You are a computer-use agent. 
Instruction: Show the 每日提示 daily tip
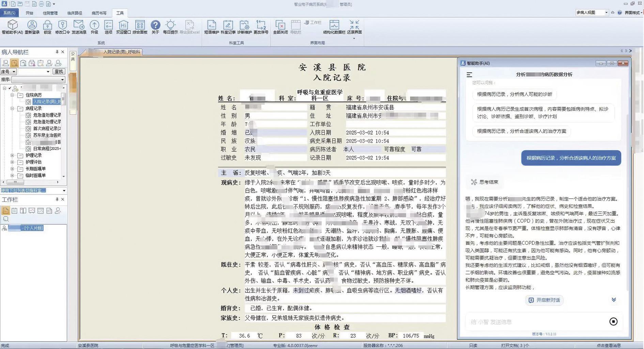click(170, 27)
